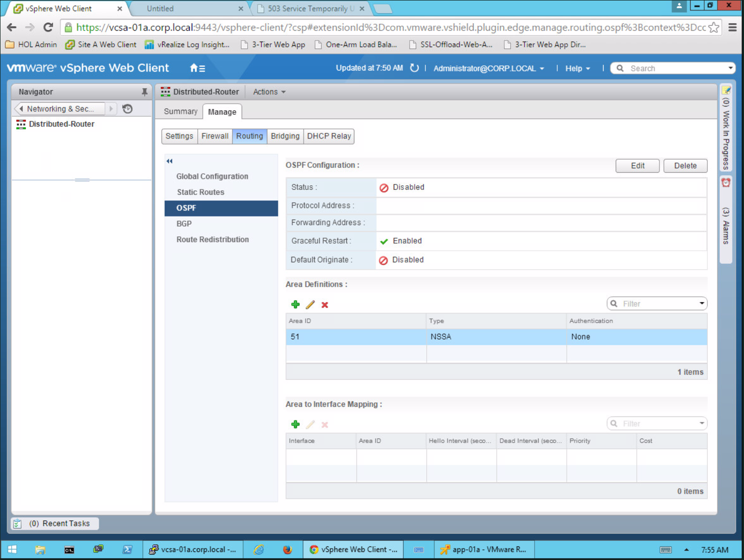The height and width of the screenshot is (560, 744).
Task: Open Bridging sub-tab
Action: (x=285, y=136)
